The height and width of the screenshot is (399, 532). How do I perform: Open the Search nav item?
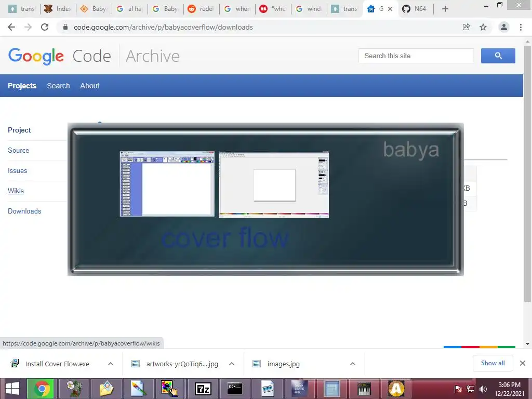point(58,86)
